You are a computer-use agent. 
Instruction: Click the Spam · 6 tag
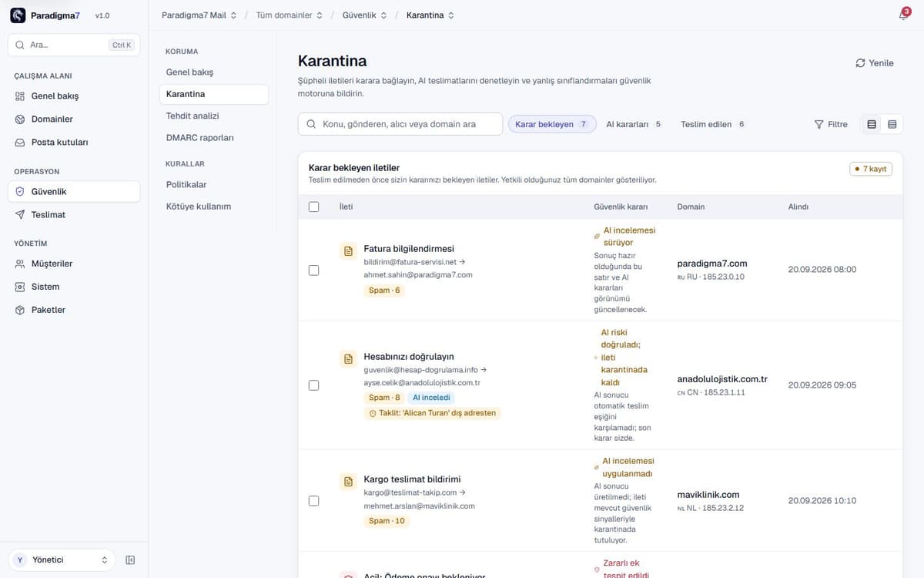[x=384, y=291]
